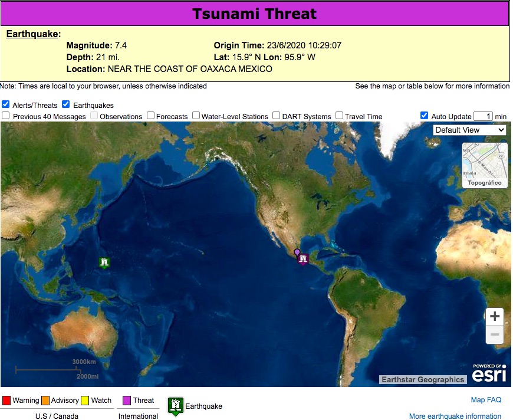
Task: Click the Auto Update minutes input field
Action: pyautogui.click(x=483, y=116)
